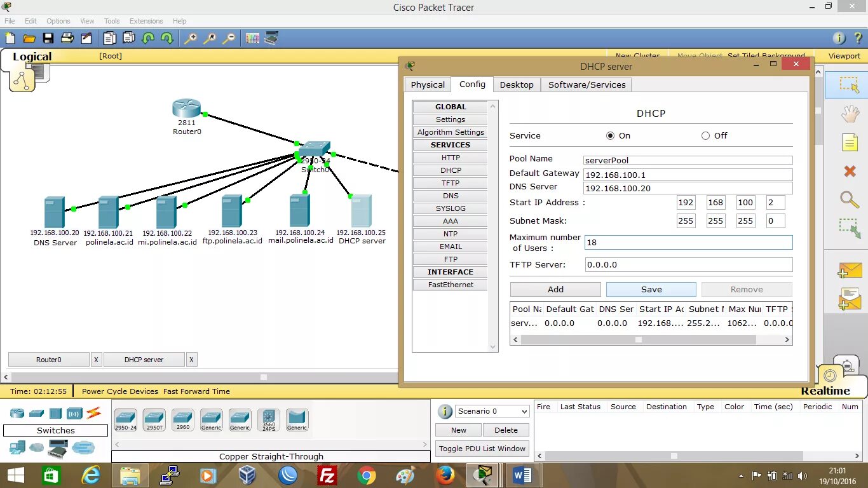Click the Router0 device on workspace
Screen dimensions: 868x488
pos(186,109)
